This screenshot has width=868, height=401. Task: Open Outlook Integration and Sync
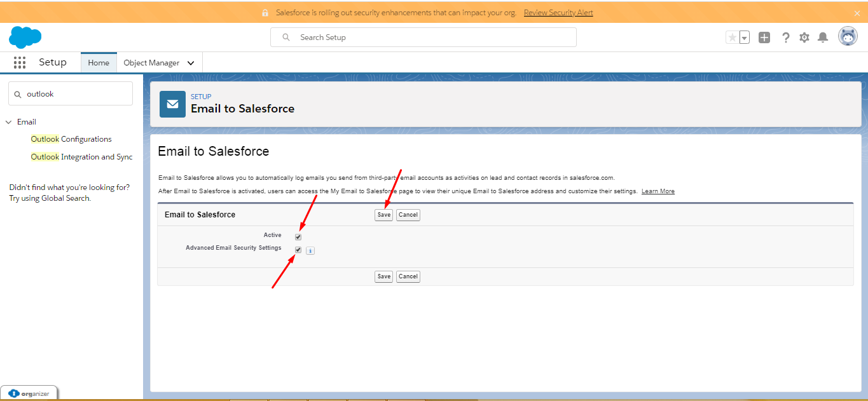81,156
